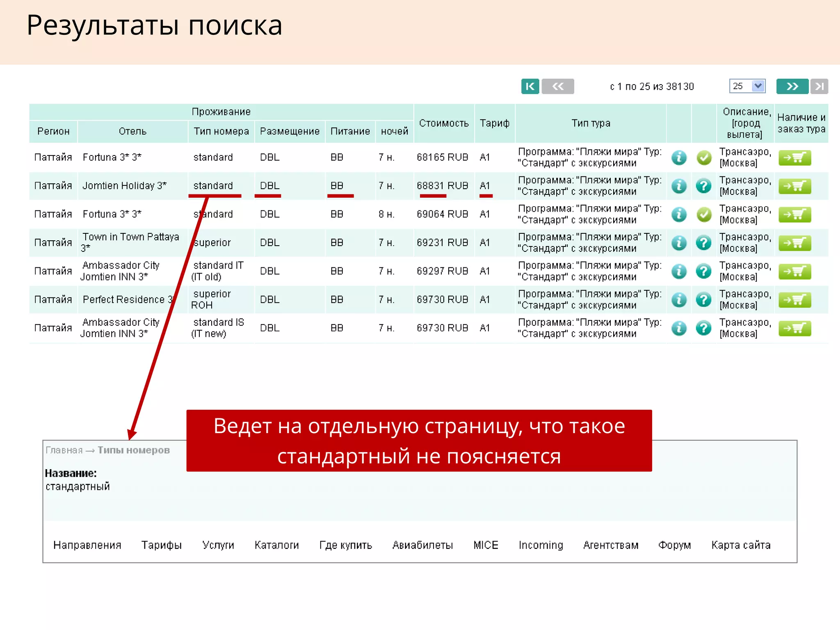Click question mark in standard IS (IT new) row
The width and height of the screenshot is (840, 630).
pos(704,328)
